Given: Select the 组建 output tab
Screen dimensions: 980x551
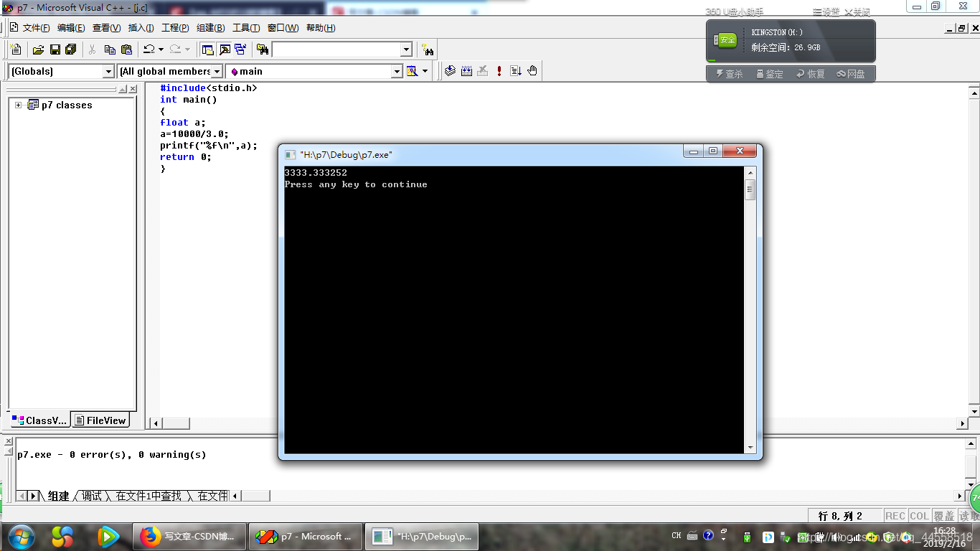Looking at the screenshot, I should (58, 496).
